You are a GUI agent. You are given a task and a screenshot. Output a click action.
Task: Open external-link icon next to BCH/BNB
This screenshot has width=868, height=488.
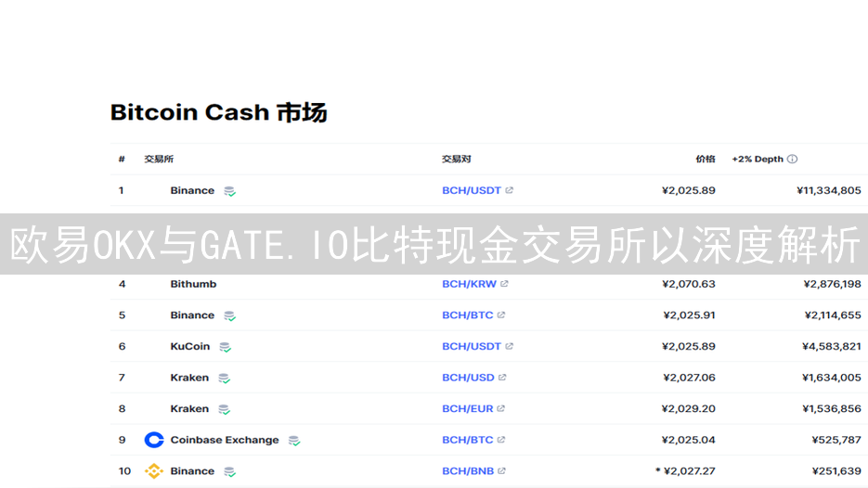(501, 471)
